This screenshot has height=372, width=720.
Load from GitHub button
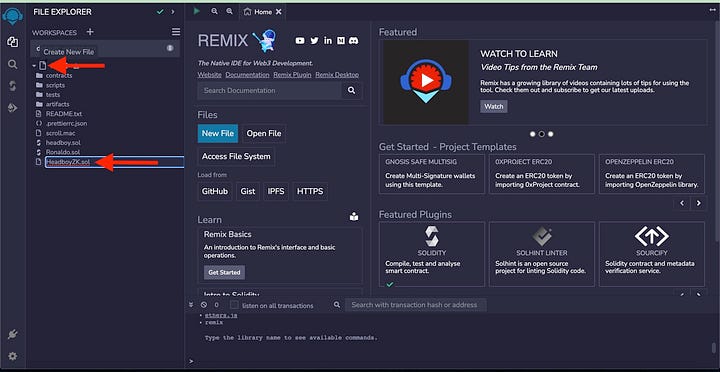pos(214,191)
